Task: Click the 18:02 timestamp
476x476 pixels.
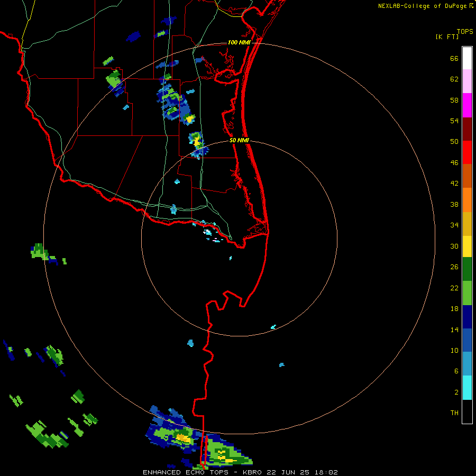Action: tap(325, 472)
